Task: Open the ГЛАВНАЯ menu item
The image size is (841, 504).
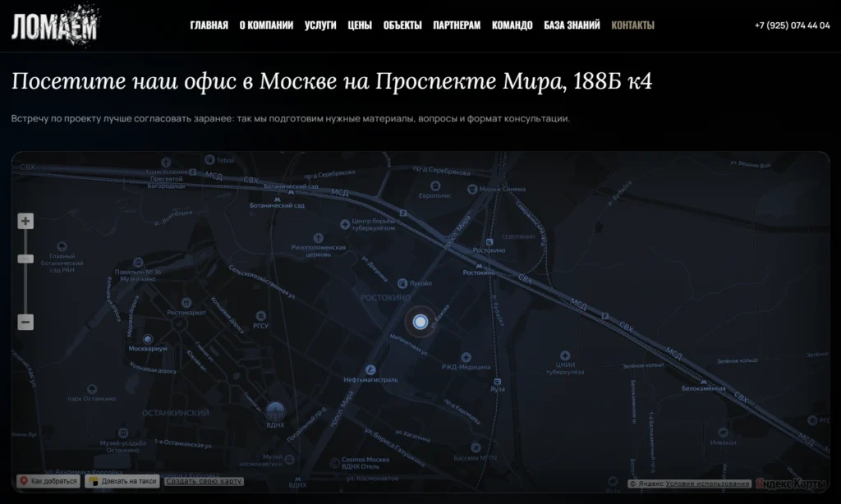Action: click(209, 25)
